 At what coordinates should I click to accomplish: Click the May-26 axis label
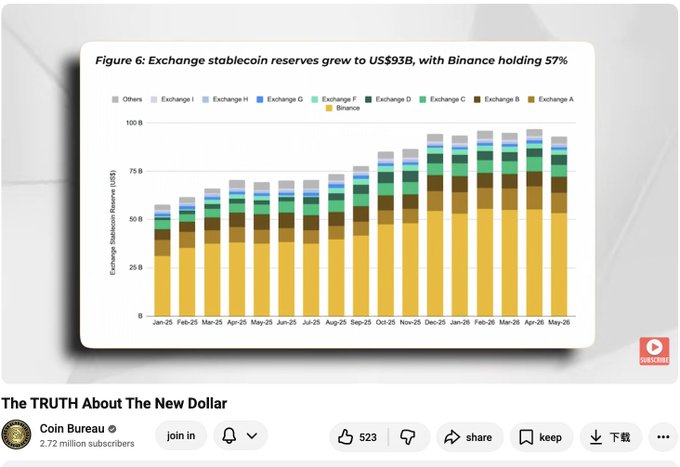coord(559,322)
